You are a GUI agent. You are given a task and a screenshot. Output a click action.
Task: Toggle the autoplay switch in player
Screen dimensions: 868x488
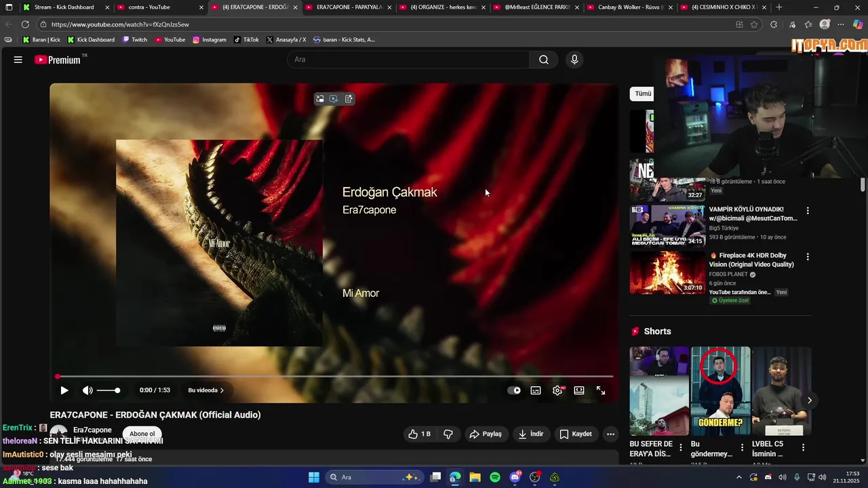coord(515,390)
